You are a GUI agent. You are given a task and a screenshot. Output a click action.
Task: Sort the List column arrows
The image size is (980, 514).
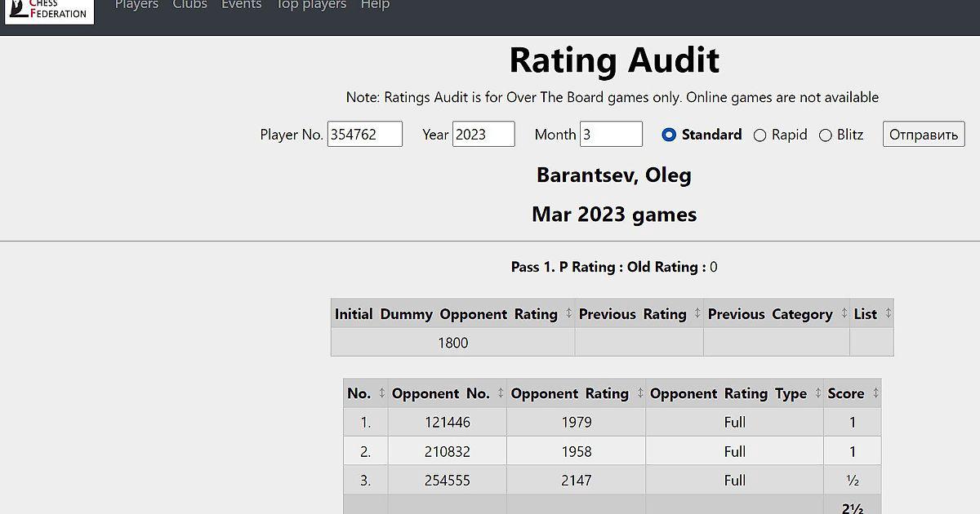888,313
